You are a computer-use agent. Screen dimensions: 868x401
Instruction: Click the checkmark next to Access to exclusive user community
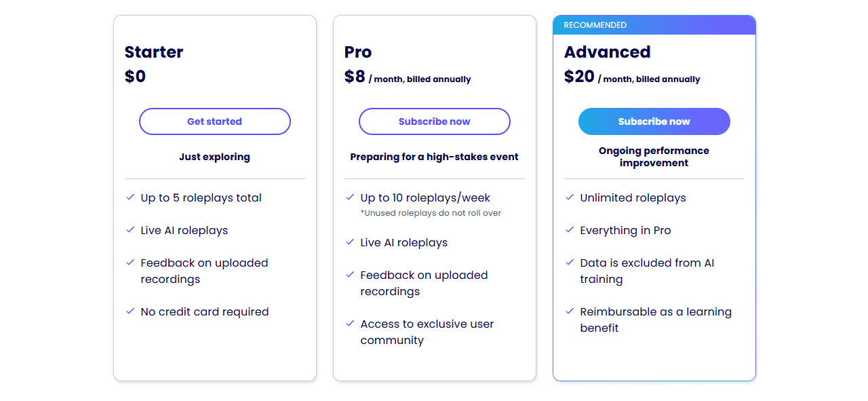(350, 324)
